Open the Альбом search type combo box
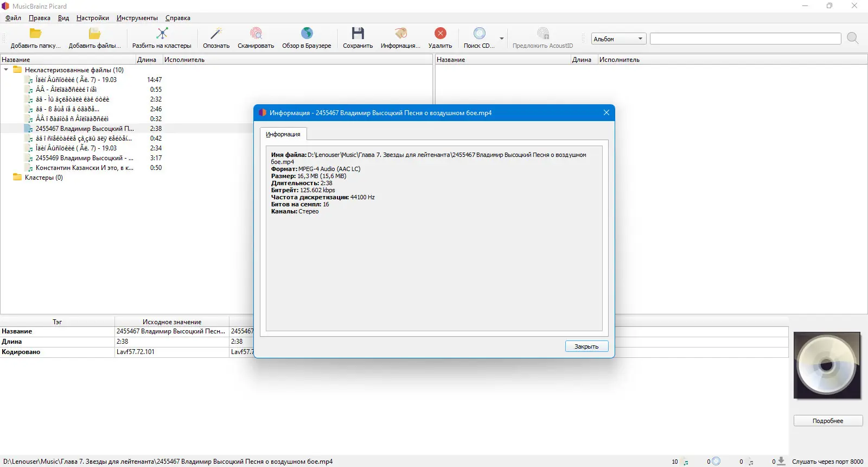The width and height of the screenshot is (868, 467). click(x=618, y=39)
